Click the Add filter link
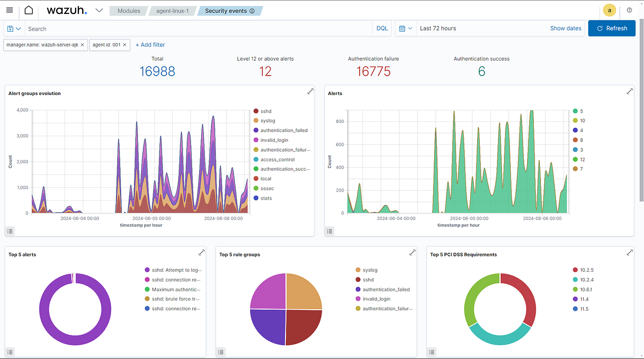 point(150,45)
